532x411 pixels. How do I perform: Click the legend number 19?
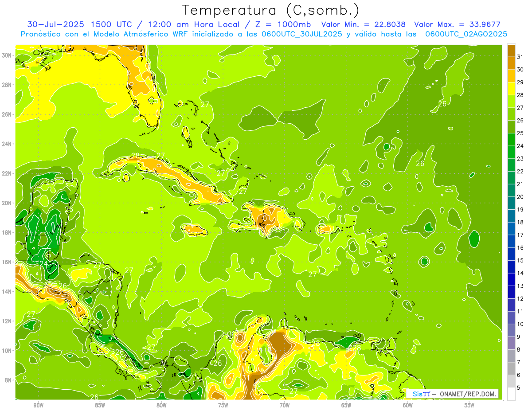click(x=520, y=209)
